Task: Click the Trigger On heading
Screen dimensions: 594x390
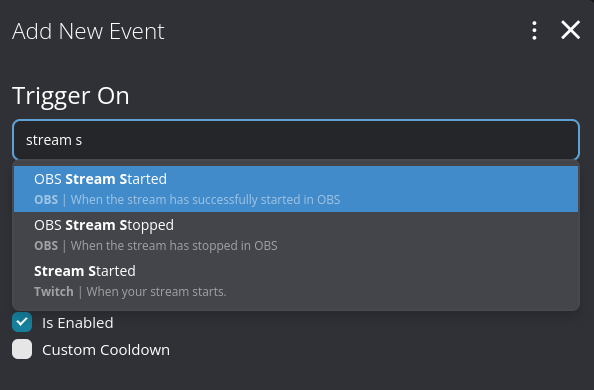Action: point(71,96)
